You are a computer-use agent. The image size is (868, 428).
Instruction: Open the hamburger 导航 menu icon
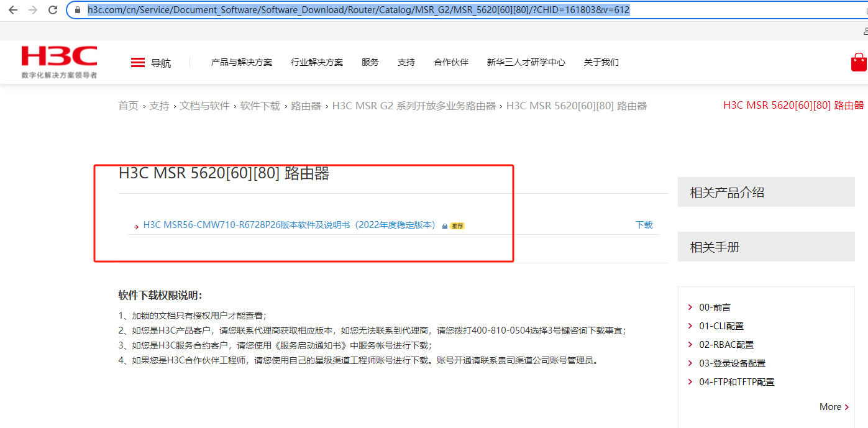[138, 62]
